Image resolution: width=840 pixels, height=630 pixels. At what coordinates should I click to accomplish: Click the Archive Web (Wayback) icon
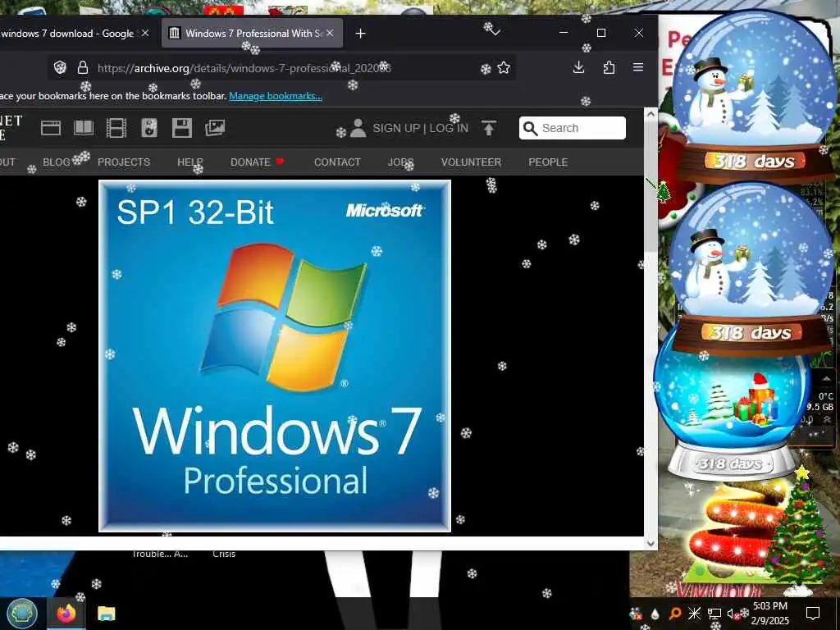pos(51,128)
